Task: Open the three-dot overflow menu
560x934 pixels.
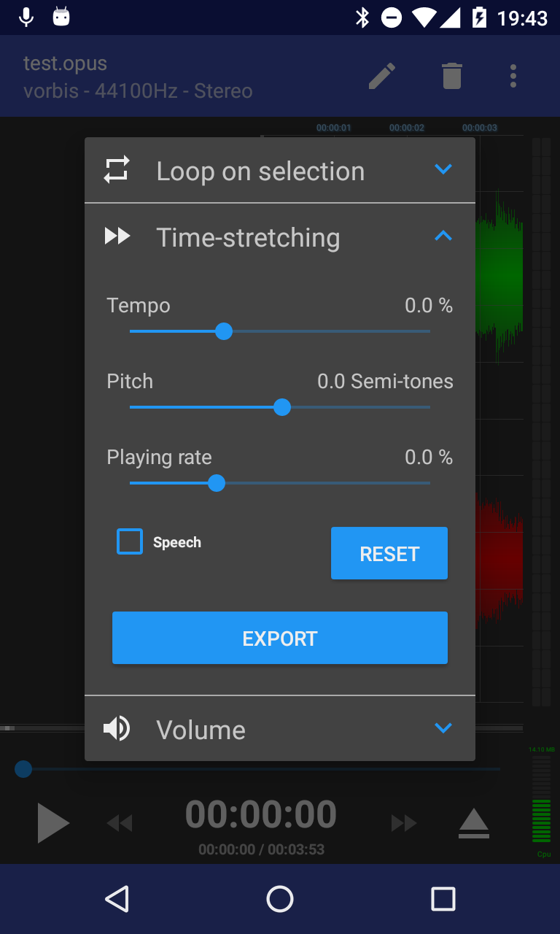Action: [513, 76]
